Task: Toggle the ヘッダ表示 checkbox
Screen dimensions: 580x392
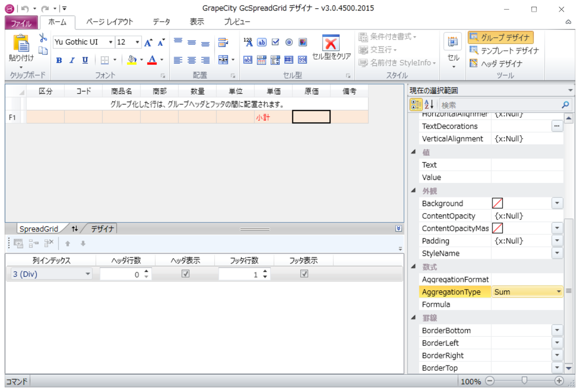Action: 185,274
